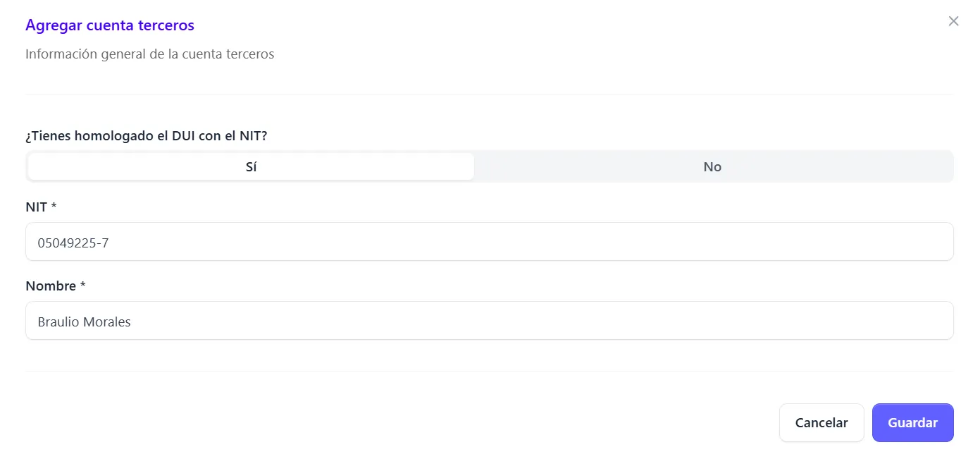Close the dialog with the X icon
This screenshot has width=980, height=459.
point(953,21)
